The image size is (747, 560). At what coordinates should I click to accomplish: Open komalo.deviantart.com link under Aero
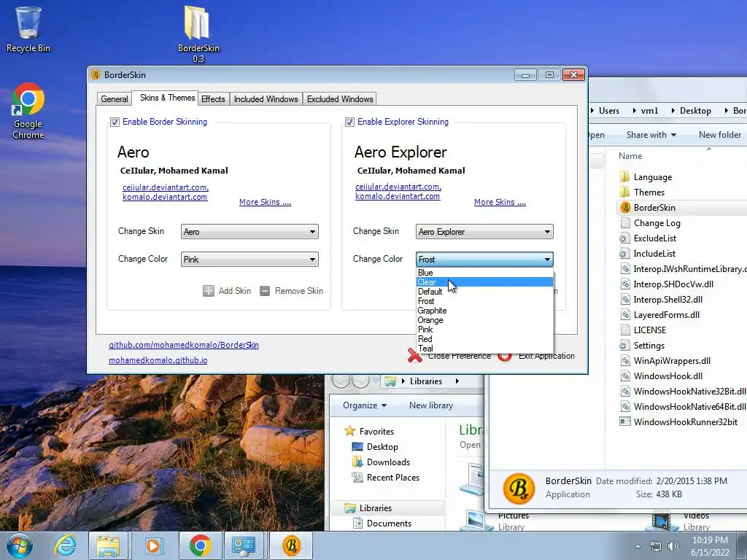(165, 197)
